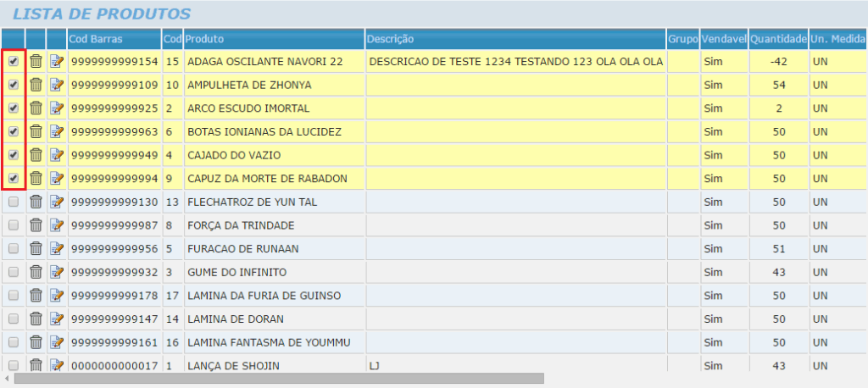Delete FLECHATROZ DE YUN TAL product
Viewport: 868px width, 388px height.
coord(36,202)
